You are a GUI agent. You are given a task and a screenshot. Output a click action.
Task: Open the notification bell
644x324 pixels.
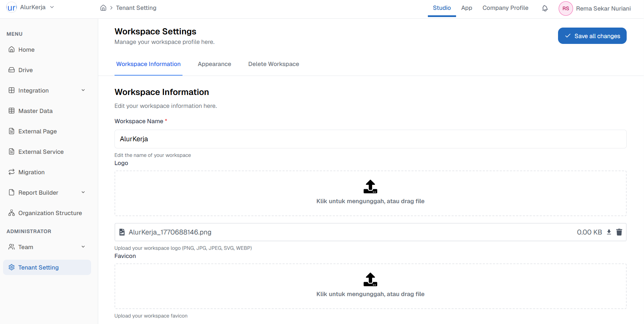tap(545, 8)
